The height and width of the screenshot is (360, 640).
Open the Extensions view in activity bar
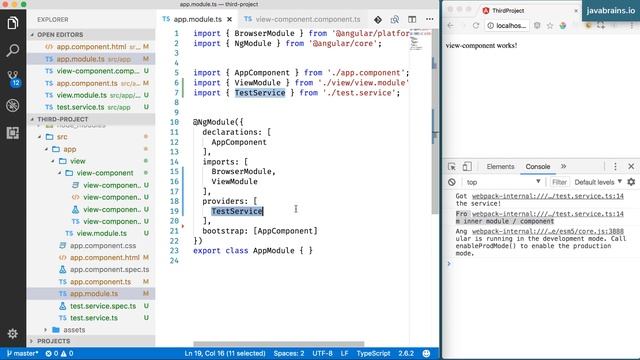(13, 133)
